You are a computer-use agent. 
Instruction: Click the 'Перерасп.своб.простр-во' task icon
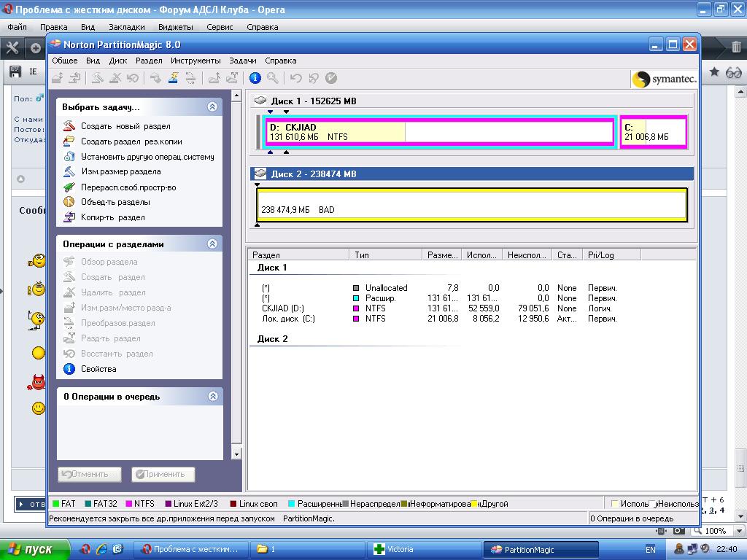point(69,187)
